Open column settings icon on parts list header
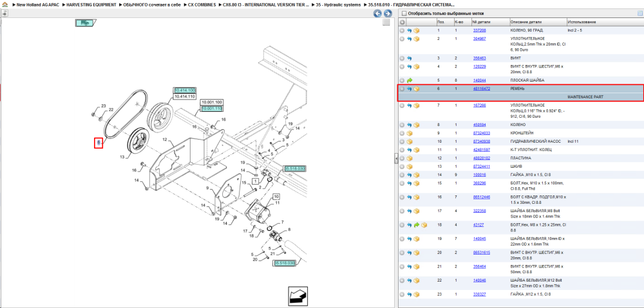The width and height of the screenshot is (644, 308). 639,13
